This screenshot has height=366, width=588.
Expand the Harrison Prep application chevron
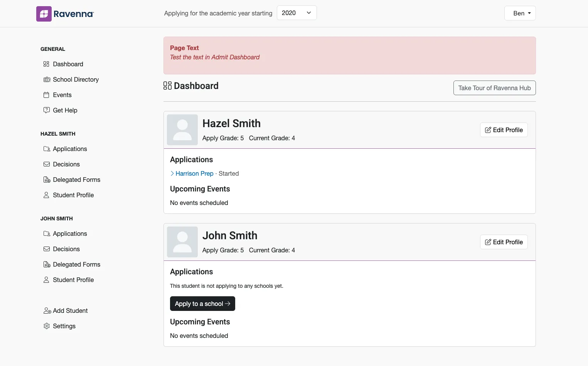tap(172, 173)
